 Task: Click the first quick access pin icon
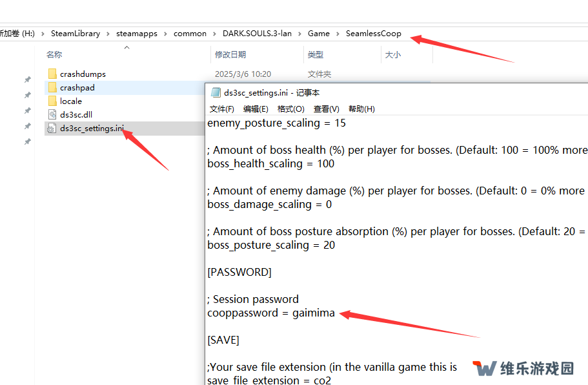pyautogui.click(x=27, y=79)
